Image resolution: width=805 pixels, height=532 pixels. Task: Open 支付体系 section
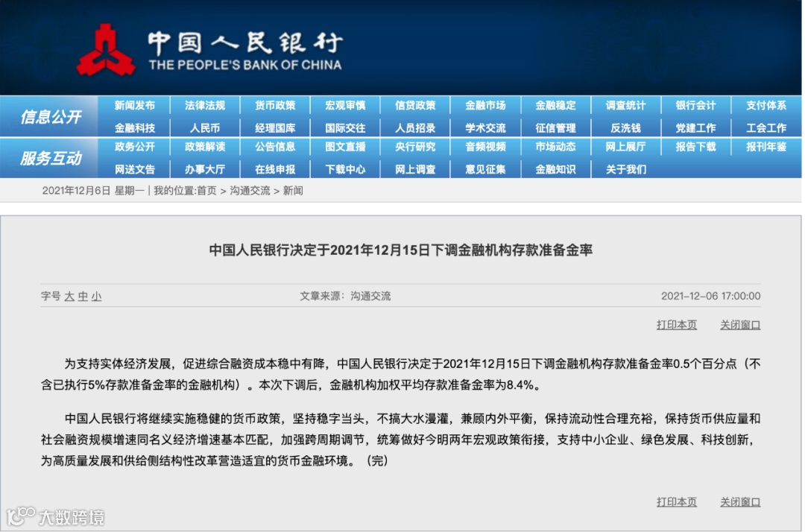coord(766,106)
